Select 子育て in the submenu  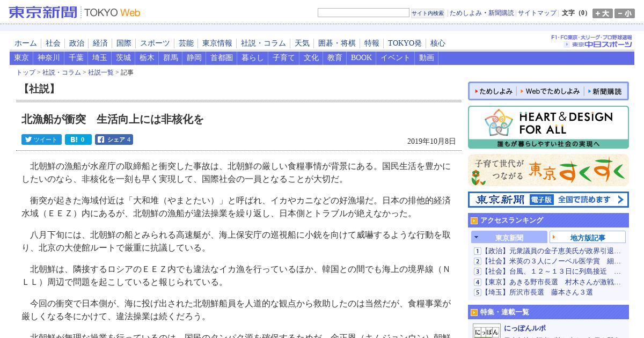(x=284, y=58)
